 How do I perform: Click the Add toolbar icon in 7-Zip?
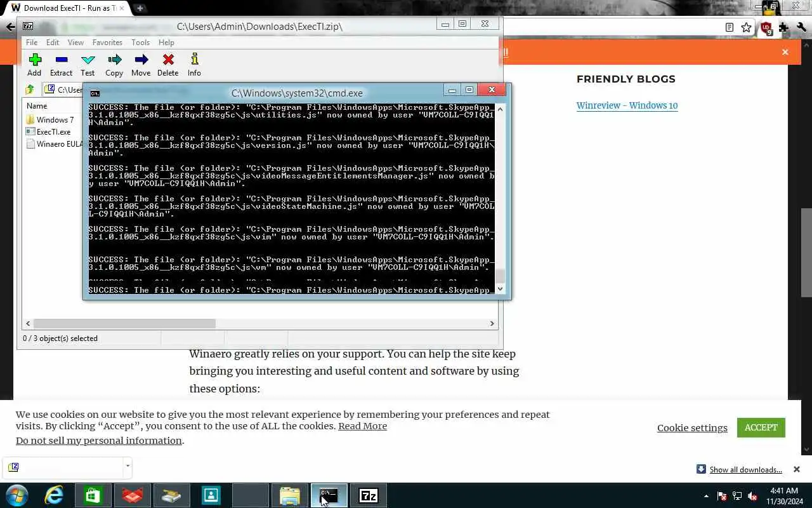(34, 60)
